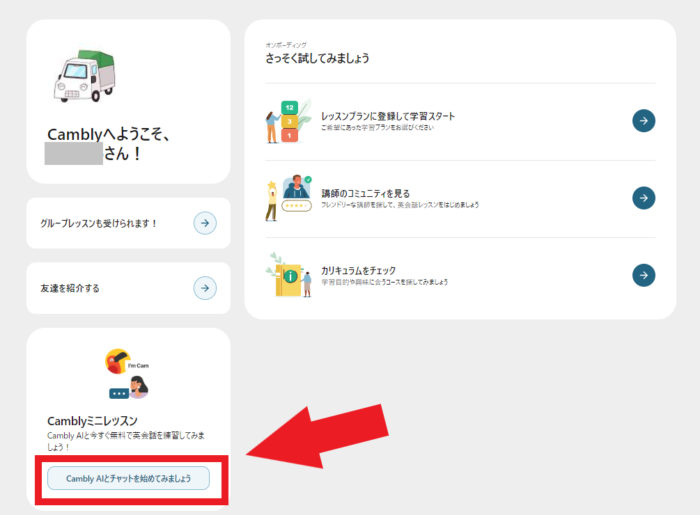Screen dimensions: 700x515
Task: Click Cambly AIと今すぐ無料で description text
Action: click(126, 441)
